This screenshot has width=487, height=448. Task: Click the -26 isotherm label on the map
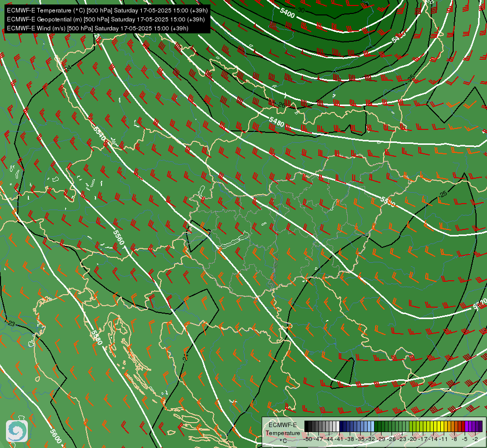point(281,105)
